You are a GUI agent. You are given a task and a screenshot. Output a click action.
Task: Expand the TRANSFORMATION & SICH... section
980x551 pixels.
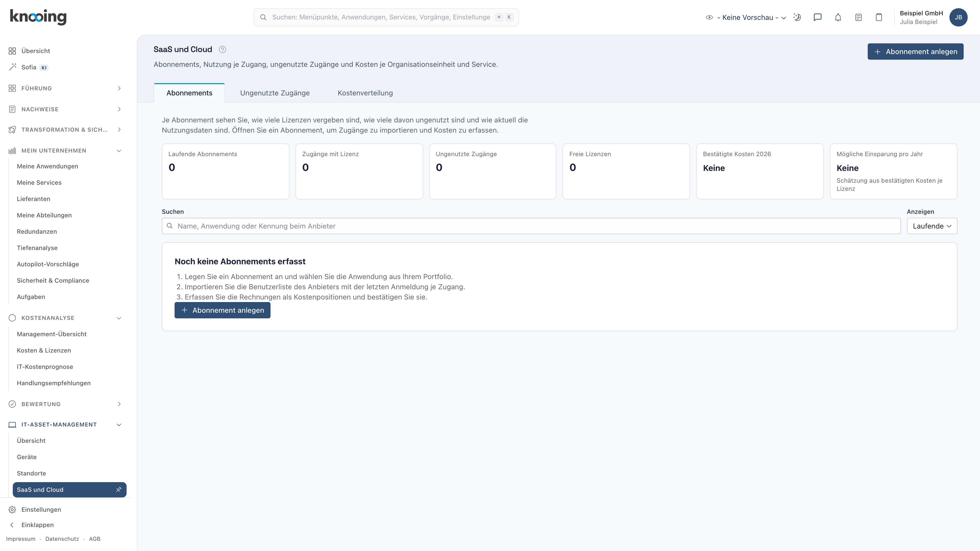(65, 130)
